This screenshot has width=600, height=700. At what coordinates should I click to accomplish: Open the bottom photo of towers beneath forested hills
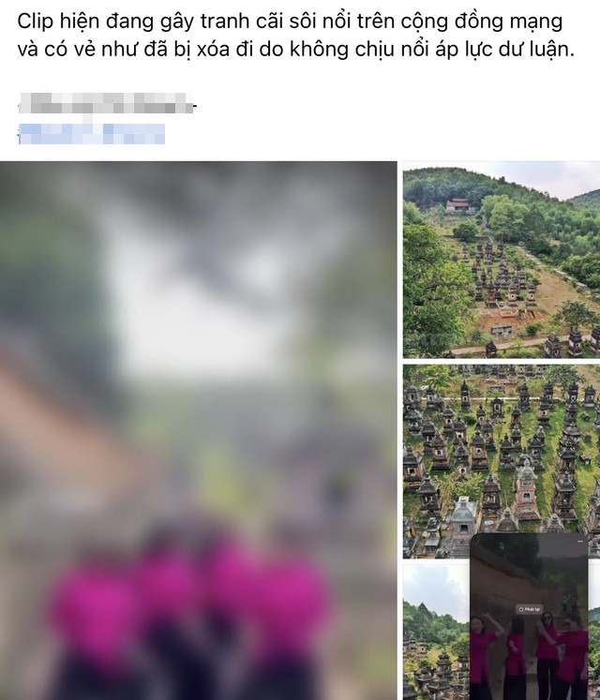pos(436,632)
